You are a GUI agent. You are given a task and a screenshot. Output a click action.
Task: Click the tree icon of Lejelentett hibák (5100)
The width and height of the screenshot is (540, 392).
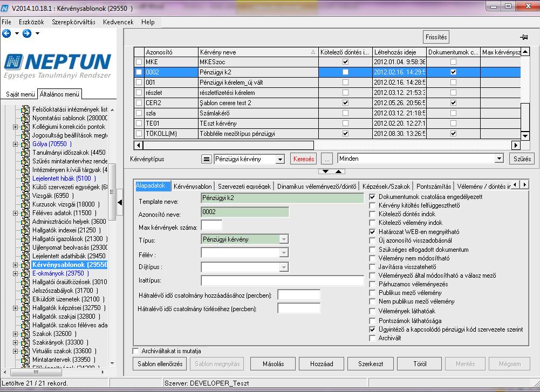point(25,178)
